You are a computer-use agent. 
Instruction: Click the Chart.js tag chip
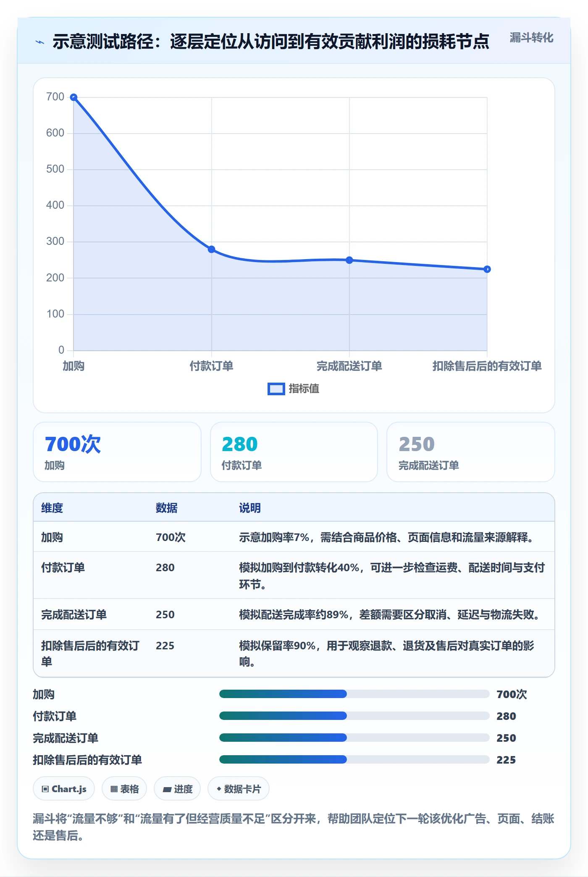coord(64,789)
